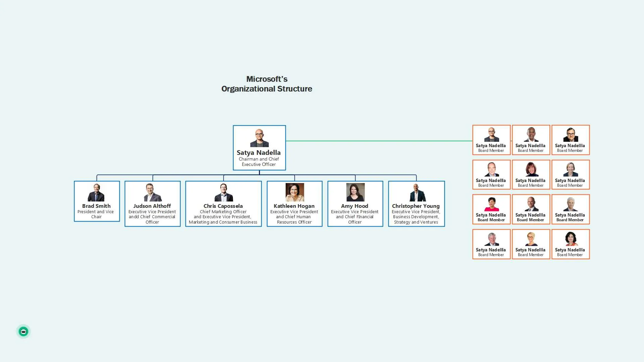644x362 pixels.
Task: Expand Board Member row four third card
Action: pos(570,244)
